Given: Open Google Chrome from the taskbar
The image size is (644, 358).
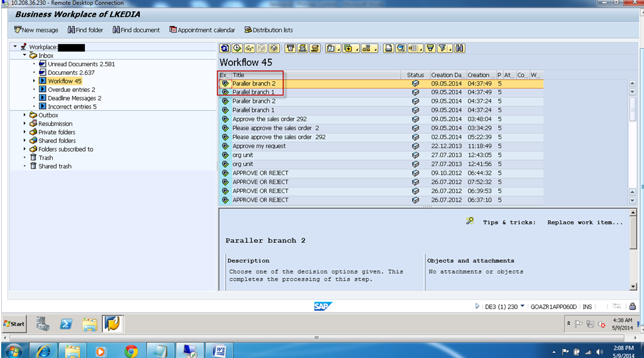Looking at the screenshot, I should click(x=130, y=350).
